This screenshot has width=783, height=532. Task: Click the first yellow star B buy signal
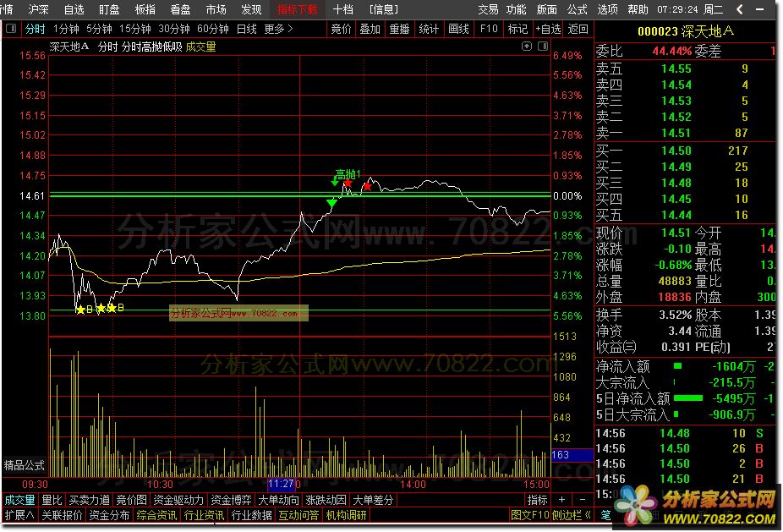pyautogui.click(x=80, y=310)
